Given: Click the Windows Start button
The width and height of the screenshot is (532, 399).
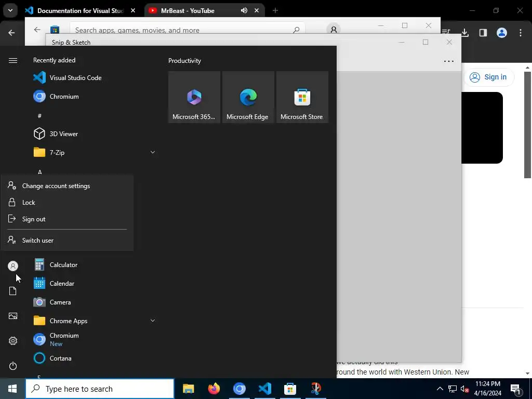Looking at the screenshot, I should pyautogui.click(x=12, y=389).
